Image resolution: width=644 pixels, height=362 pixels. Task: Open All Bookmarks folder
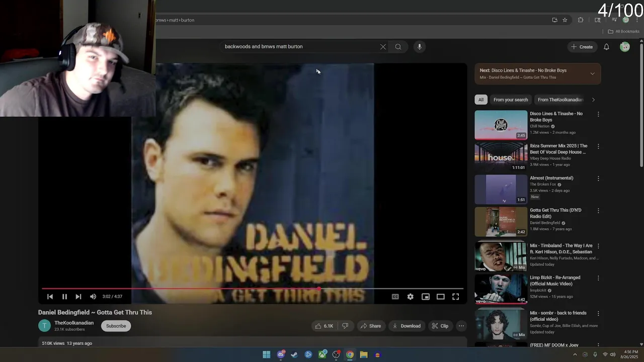pyautogui.click(x=623, y=31)
